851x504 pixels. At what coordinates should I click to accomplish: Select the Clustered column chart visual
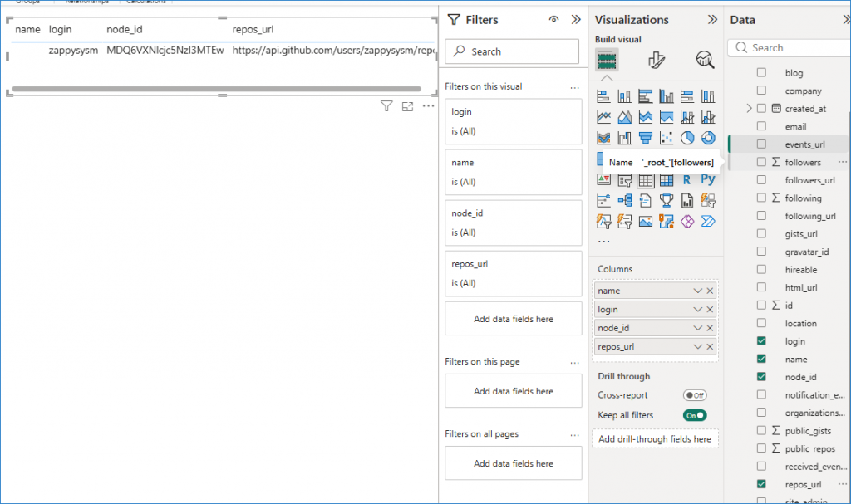coord(667,96)
